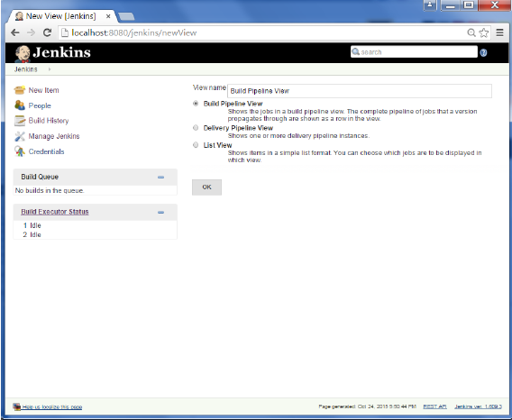The image size is (512, 420).
Task: Click the page generated timestamp text
Action: (368, 406)
